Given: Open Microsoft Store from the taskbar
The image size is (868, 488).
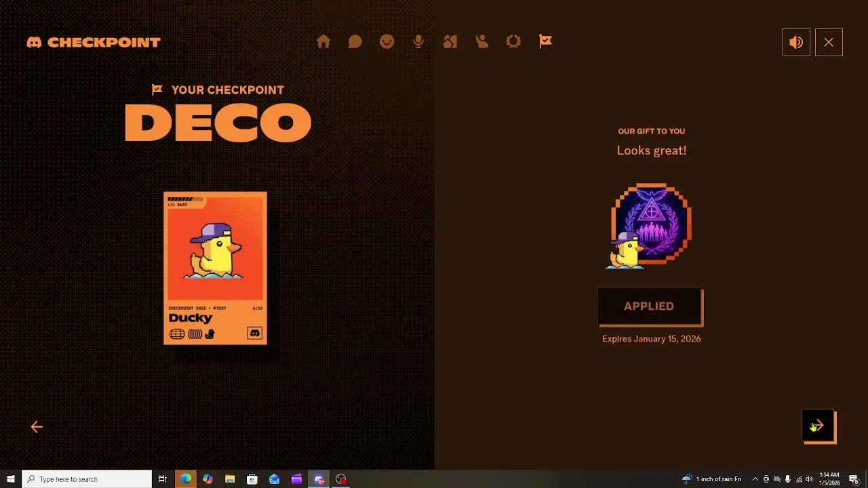Looking at the screenshot, I should (x=252, y=479).
